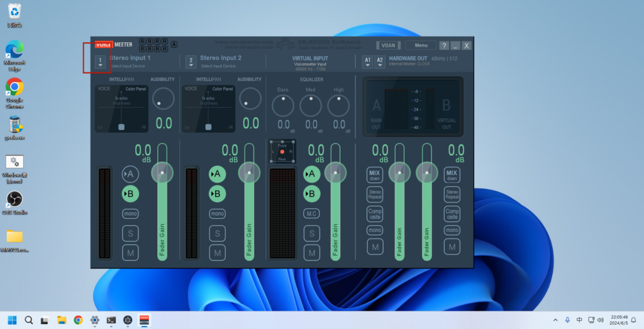Click the Voicemeeter taskbar icon
644x329 pixels.
coord(144,320)
